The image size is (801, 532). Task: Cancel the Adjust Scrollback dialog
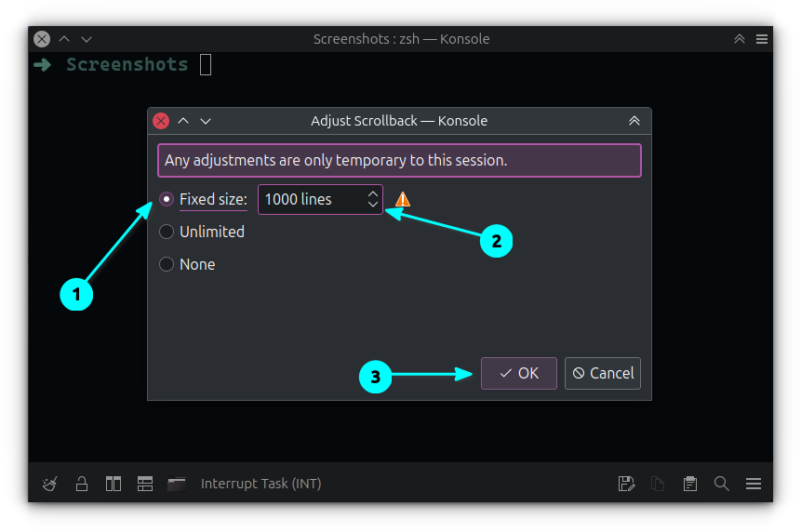(603, 373)
